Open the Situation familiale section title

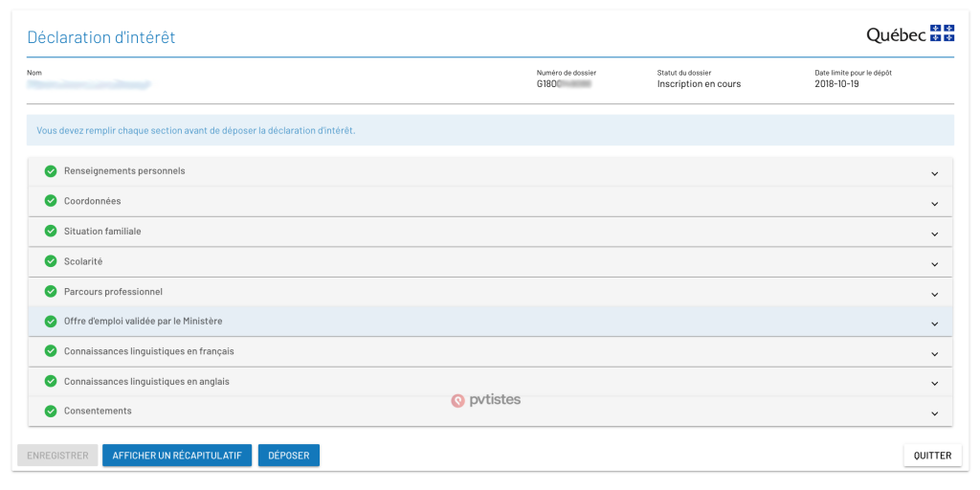pyautogui.click(x=102, y=232)
